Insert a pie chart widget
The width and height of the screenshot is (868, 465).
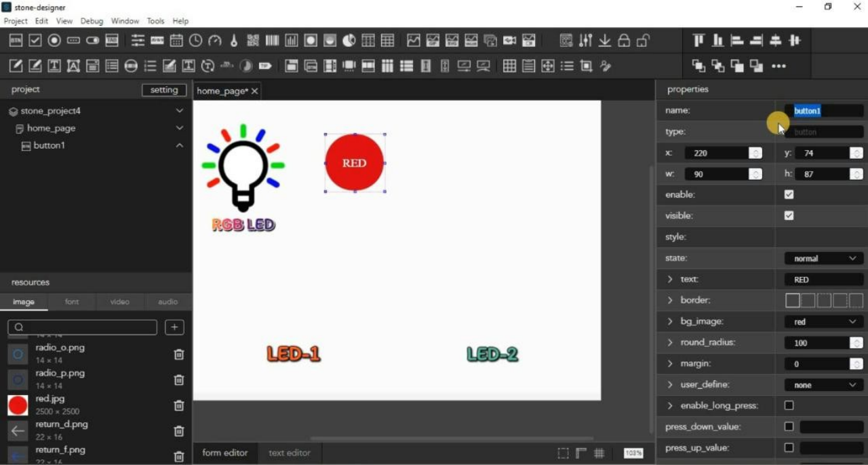click(x=349, y=41)
